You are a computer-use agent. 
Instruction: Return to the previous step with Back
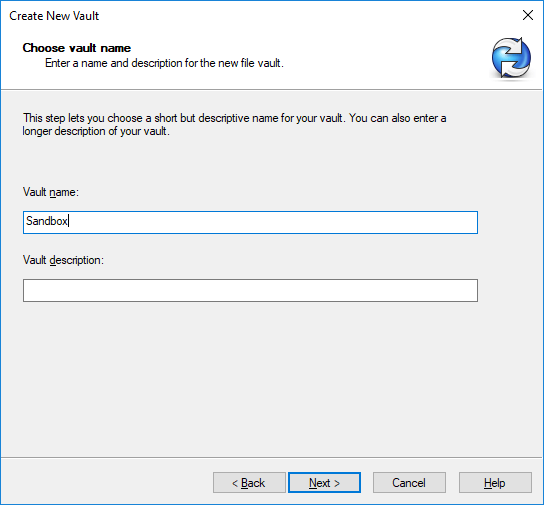249,482
